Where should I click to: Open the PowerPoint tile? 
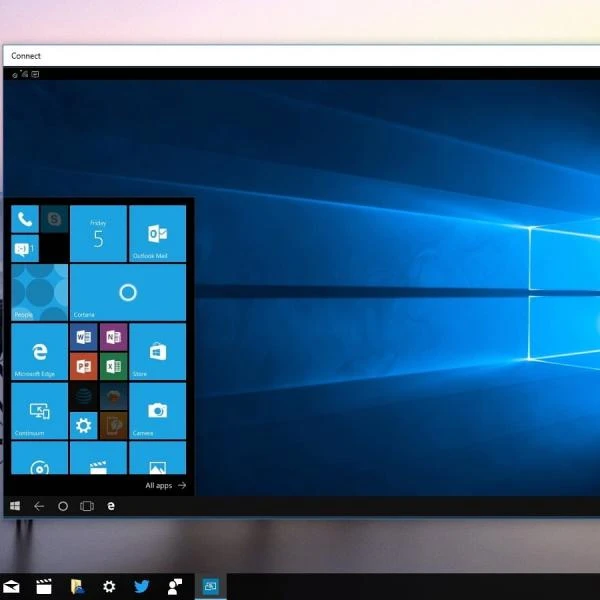coord(84,366)
